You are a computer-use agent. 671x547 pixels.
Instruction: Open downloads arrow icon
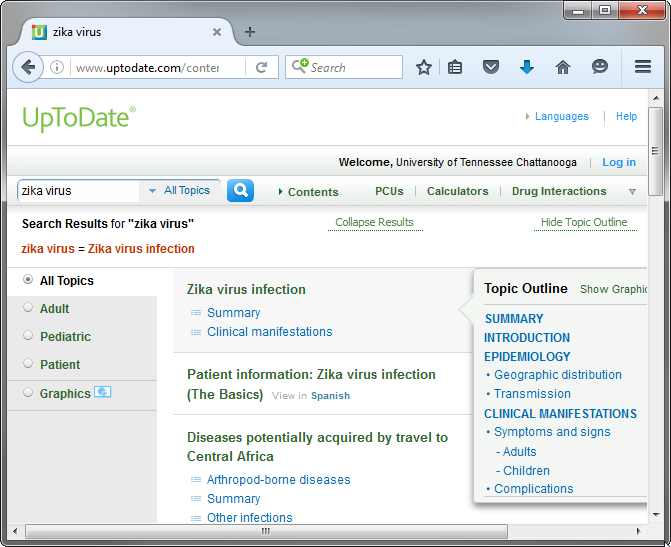tap(526, 67)
